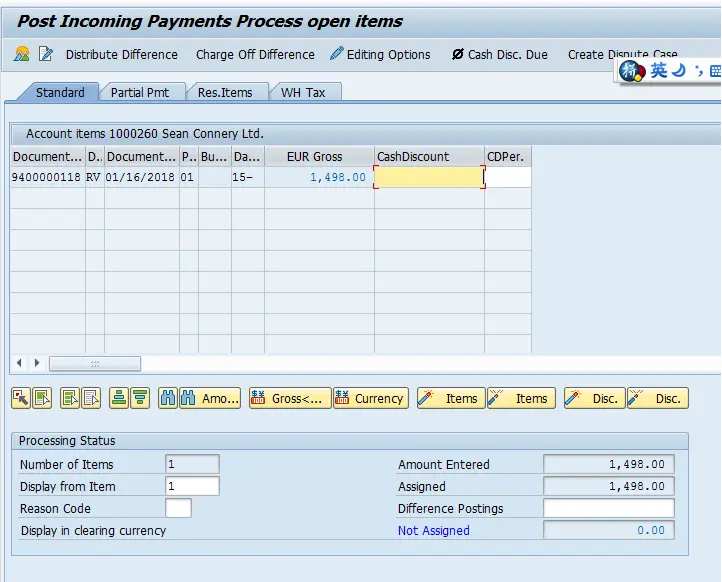722x582 pixels.
Task: Click the days value 15- in the row
Action: coord(243,177)
